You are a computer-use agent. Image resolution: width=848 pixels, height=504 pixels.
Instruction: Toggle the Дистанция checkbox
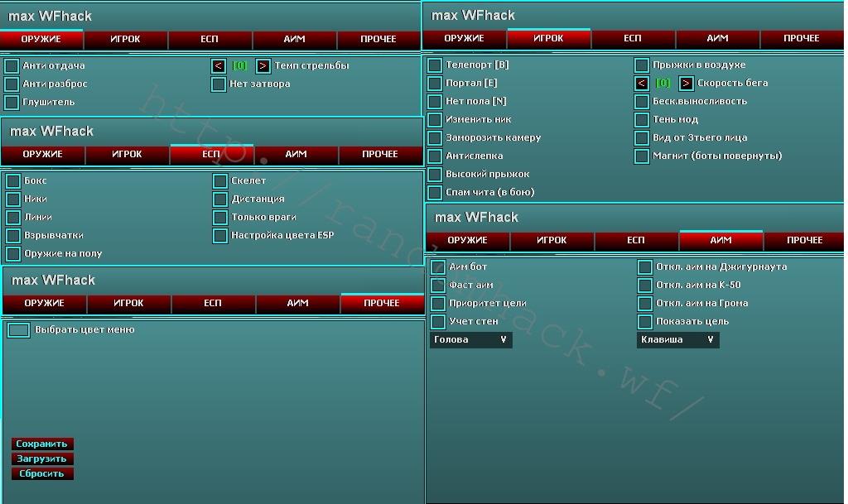[x=220, y=199]
